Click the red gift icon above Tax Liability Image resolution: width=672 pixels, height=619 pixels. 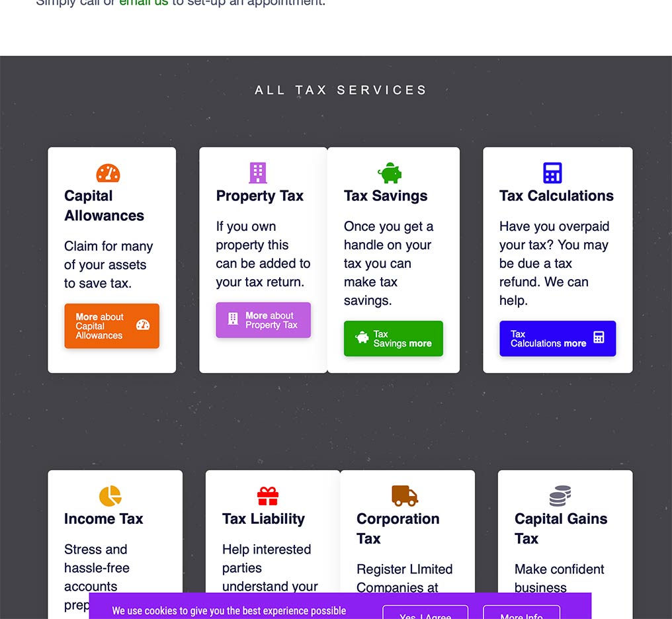pos(267,496)
